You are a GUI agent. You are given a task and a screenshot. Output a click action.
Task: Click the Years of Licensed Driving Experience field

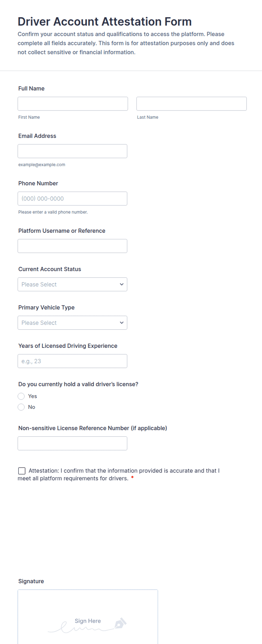(72, 361)
